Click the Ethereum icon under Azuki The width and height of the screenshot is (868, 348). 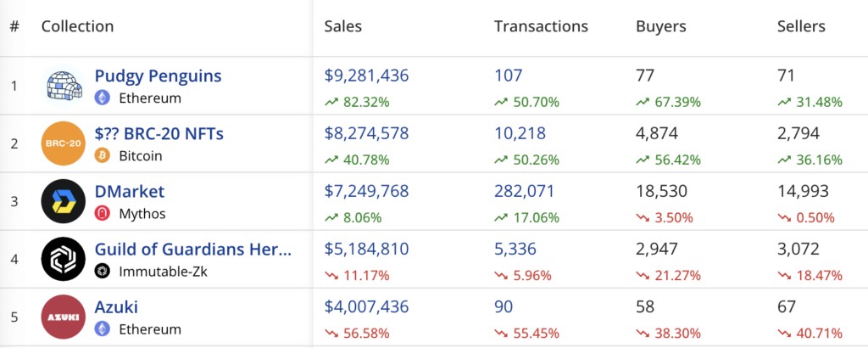(x=103, y=328)
